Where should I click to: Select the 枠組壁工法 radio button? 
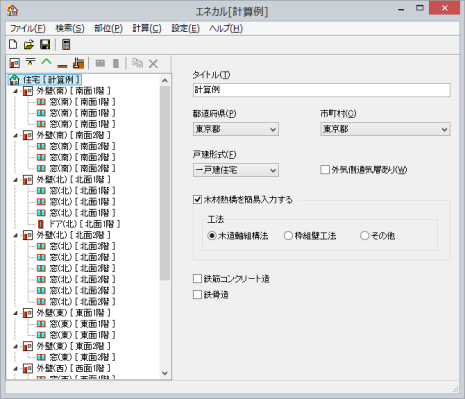tap(288, 236)
